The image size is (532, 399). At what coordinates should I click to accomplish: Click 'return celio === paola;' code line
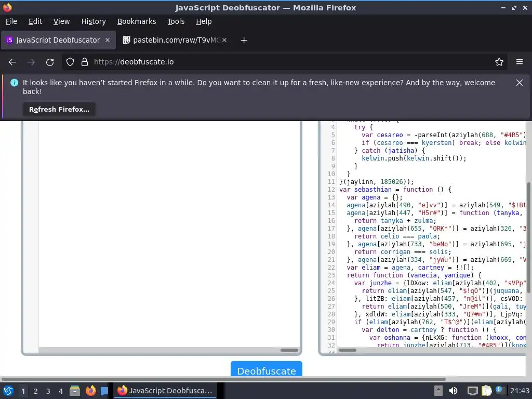pyautogui.click(x=397, y=236)
